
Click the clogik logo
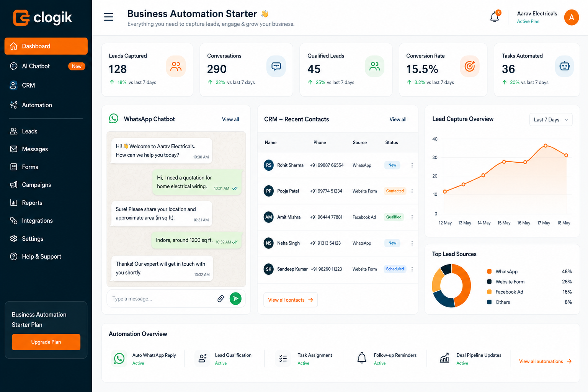click(x=42, y=18)
